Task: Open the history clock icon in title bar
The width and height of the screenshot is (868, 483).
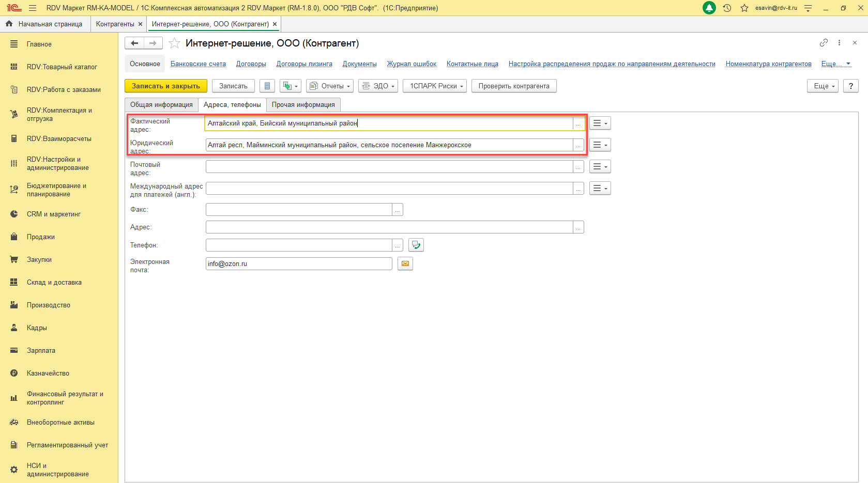Action: pos(727,8)
